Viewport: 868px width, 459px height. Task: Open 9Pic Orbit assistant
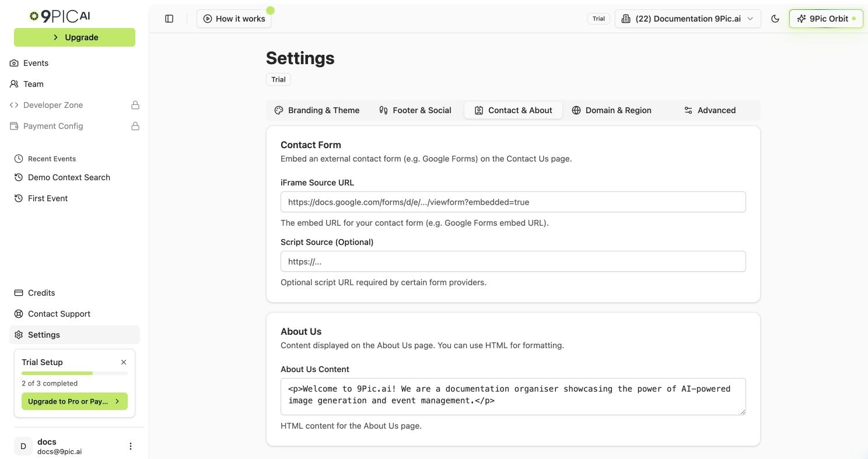pos(826,19)
